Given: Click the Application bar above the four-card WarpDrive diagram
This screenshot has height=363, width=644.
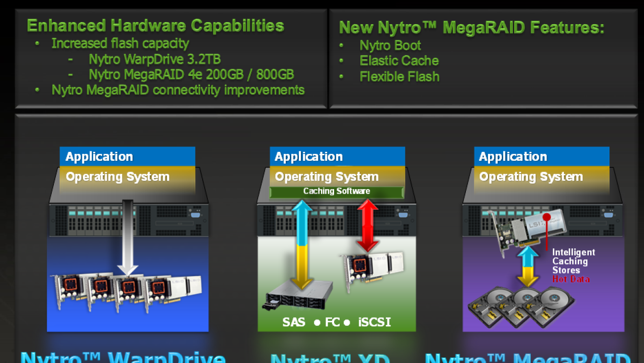Looking at the screenshot, I should click(x=127, y=157).
